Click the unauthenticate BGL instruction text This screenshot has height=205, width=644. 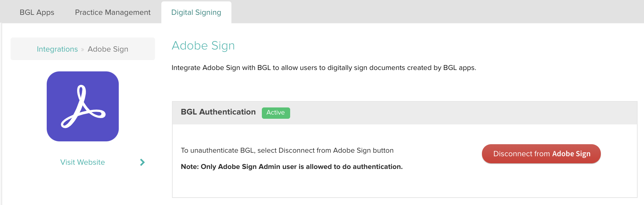coord(287,150)
